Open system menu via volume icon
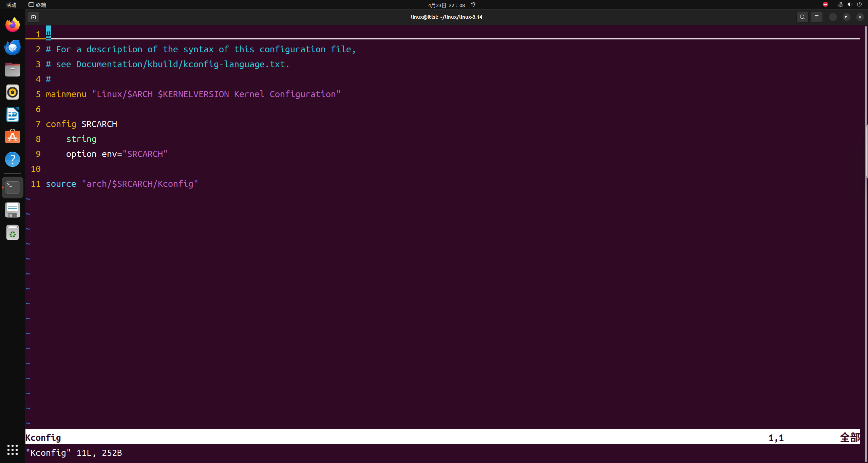The height and width of the screenshot is (463, 868). point(850,5)
